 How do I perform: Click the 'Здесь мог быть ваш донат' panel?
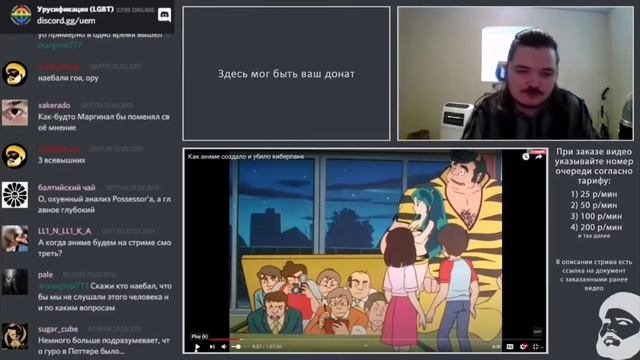tap(286, 73)
